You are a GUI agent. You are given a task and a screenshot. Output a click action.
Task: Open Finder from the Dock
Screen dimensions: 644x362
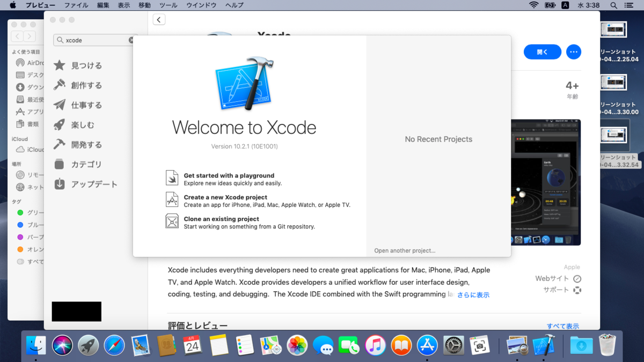pyautogui.click(x=36, y=345)
